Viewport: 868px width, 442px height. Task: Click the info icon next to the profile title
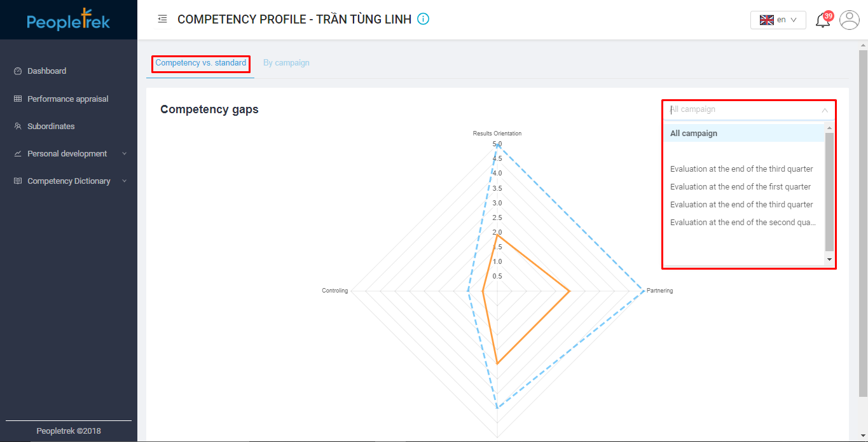point(422,18)
